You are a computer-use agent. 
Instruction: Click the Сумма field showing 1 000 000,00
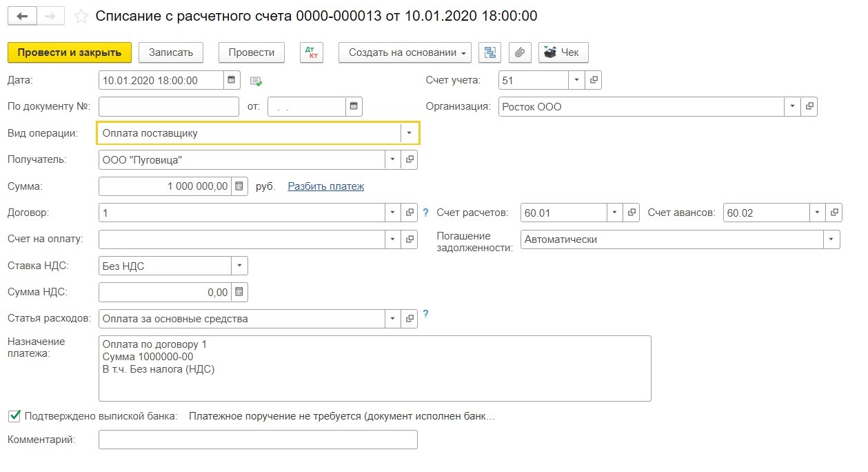coord(165,186)
